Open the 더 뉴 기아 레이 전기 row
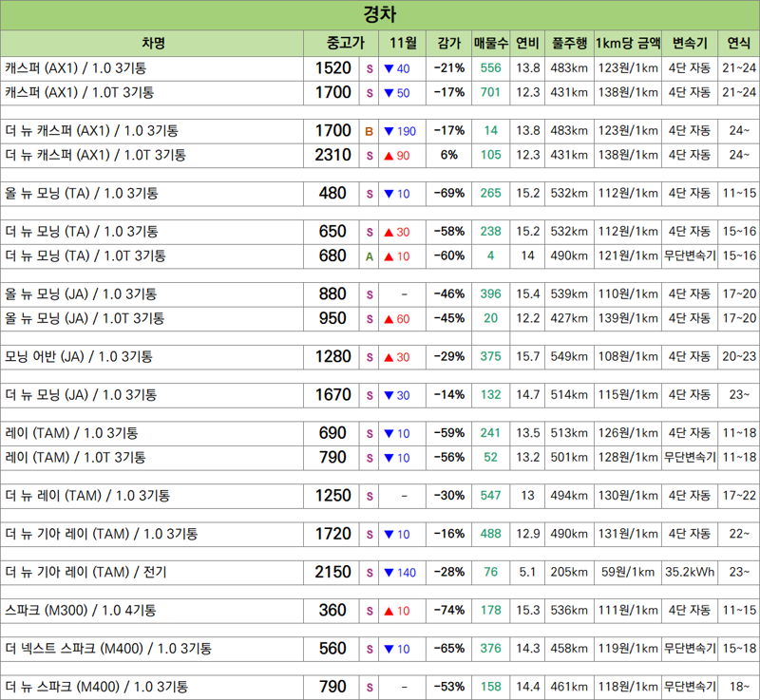This screenshot has width=760, height=700. [x=152, y=573]
